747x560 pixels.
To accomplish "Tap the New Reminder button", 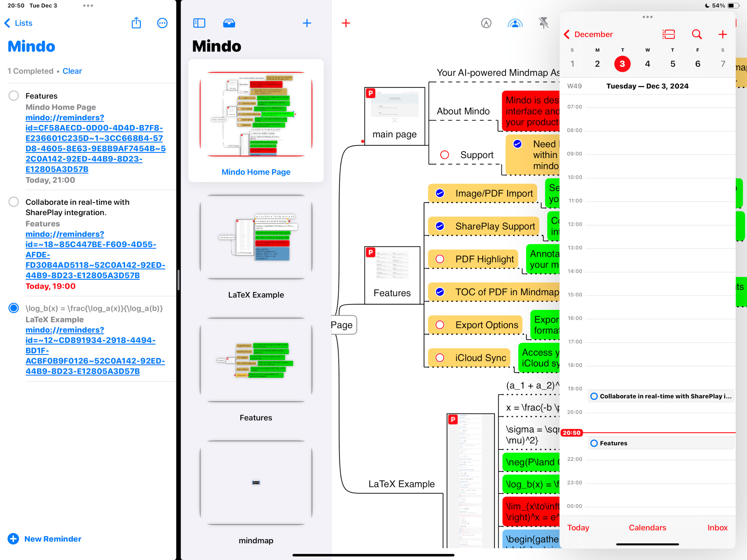I will tap(45, 538).
